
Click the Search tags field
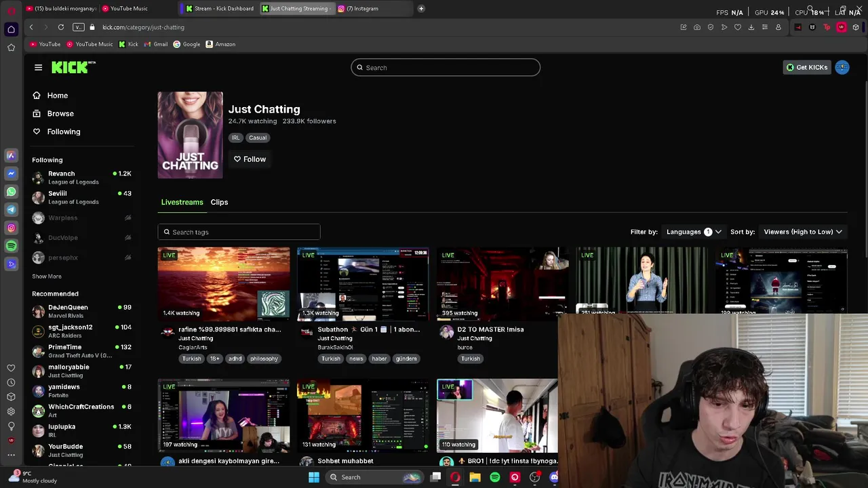coord(239,232)
